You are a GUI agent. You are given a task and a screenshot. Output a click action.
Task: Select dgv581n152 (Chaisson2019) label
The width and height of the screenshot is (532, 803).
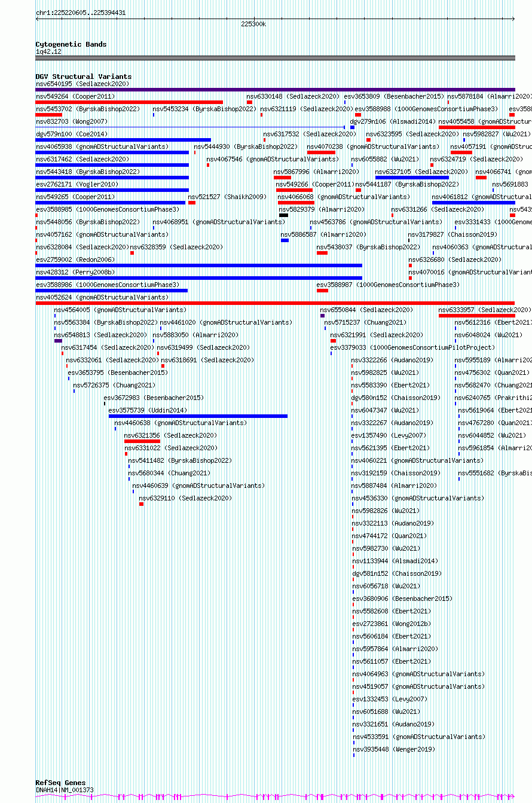397,573
